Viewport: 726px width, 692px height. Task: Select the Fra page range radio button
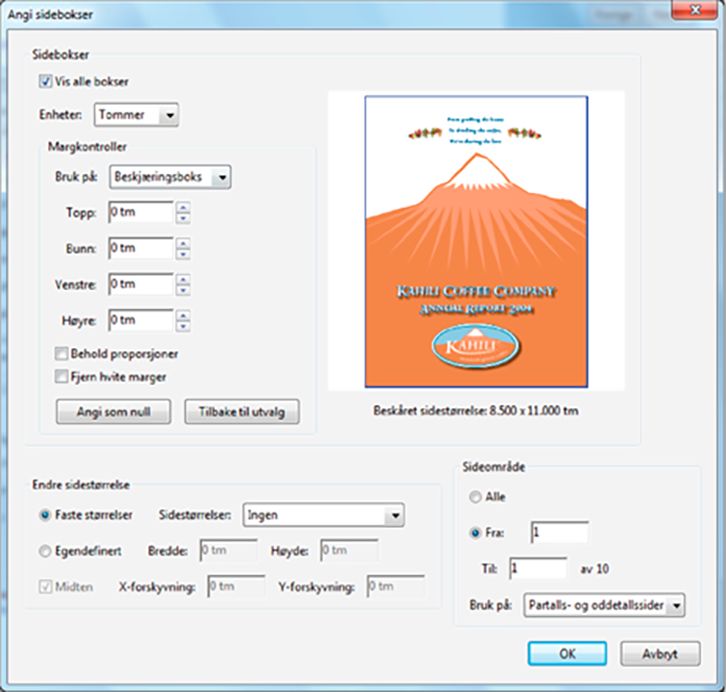[475, 533]
